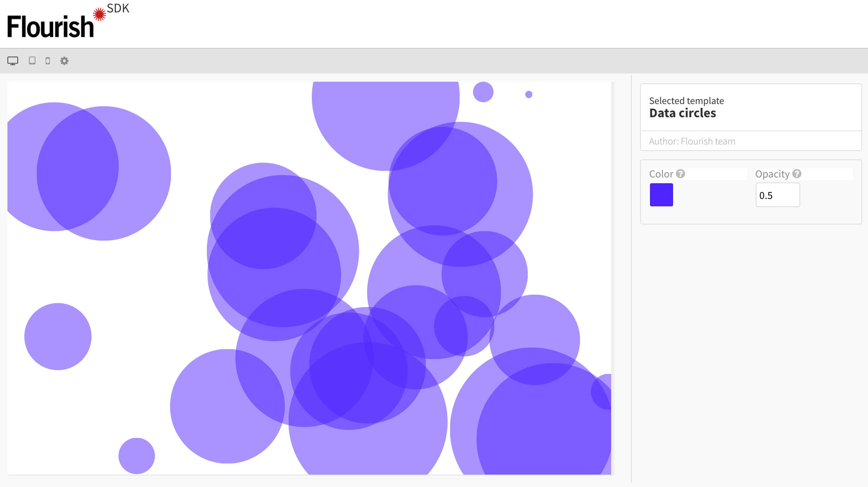The image size is (868, 487).
Task: Click the Author: Flourish team field
Action: coord(692,141)
